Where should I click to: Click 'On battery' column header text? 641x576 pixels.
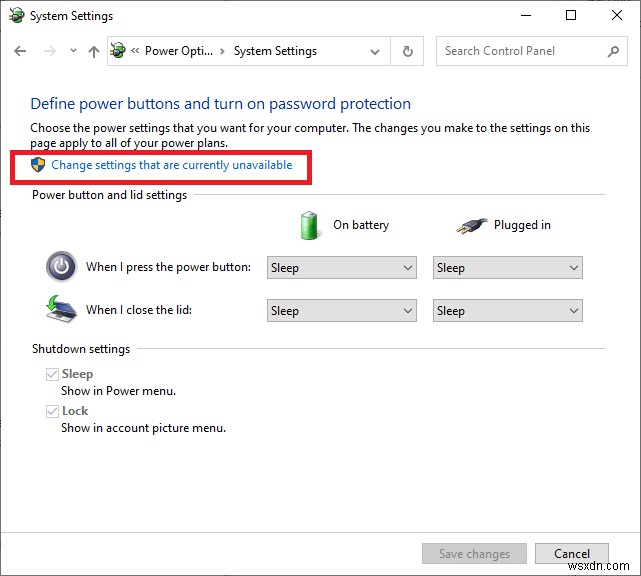pyautogui.click(x=361, y=225)
